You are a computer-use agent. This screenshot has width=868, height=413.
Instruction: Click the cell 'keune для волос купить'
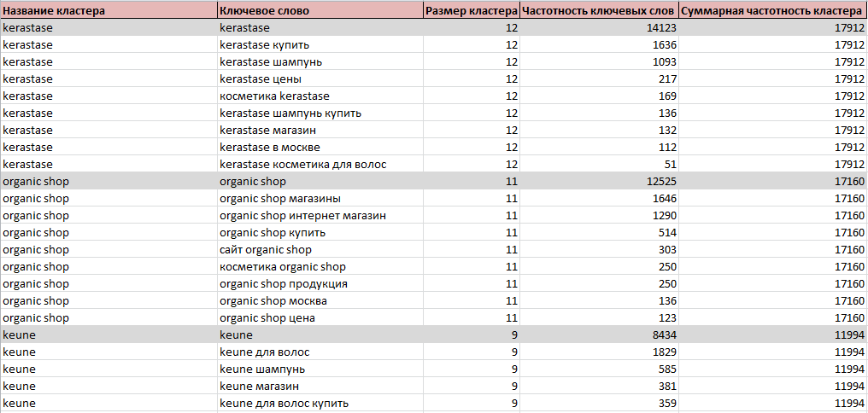pos(320,404)
